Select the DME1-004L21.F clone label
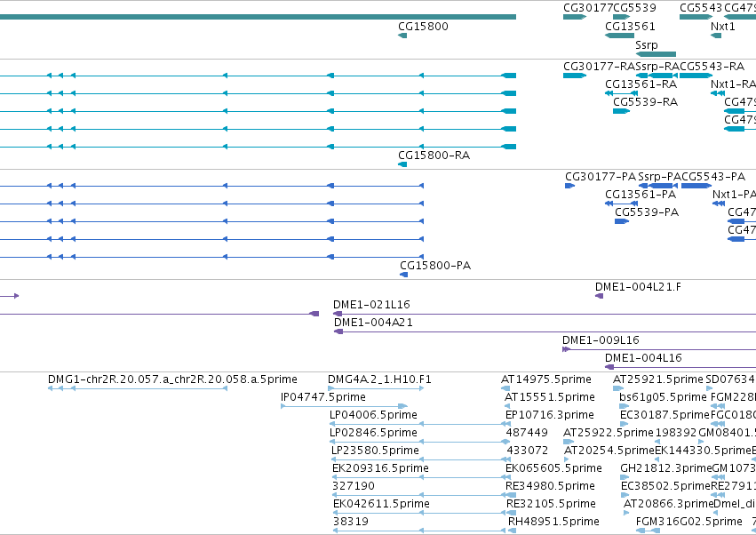Image resolution: width=756 pixels, height=535 pixels. 638,287
